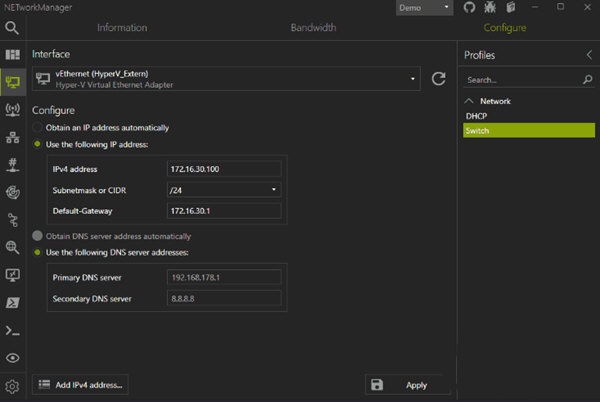Refresh the network interface list
The width and height of the screenshot is (600, 402).
tap(438, 79)
